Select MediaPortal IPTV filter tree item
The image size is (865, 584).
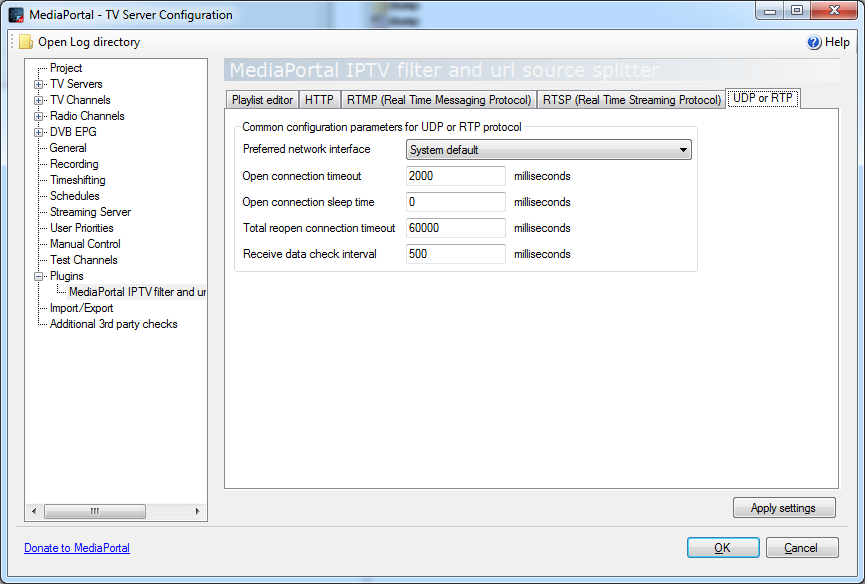pos(137,292)
